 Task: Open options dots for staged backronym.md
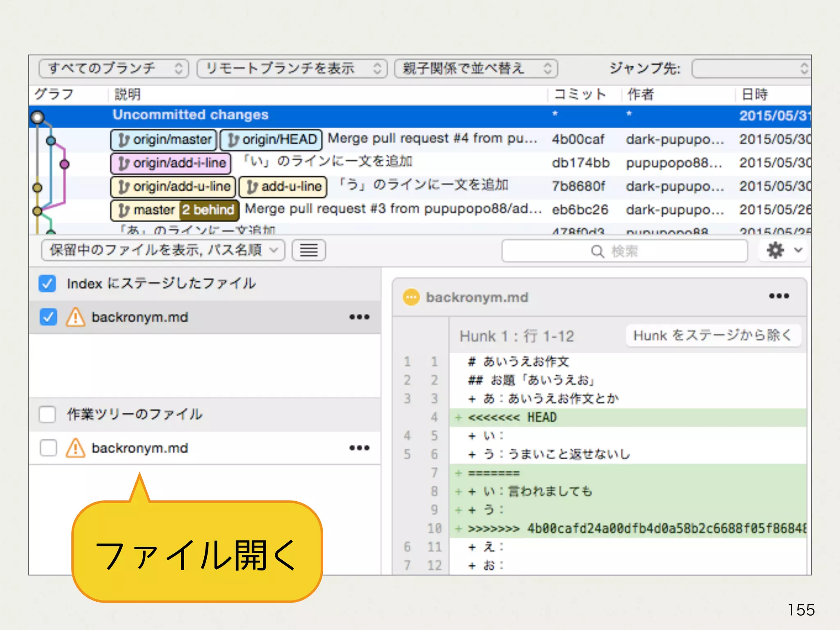coord(359,317)
